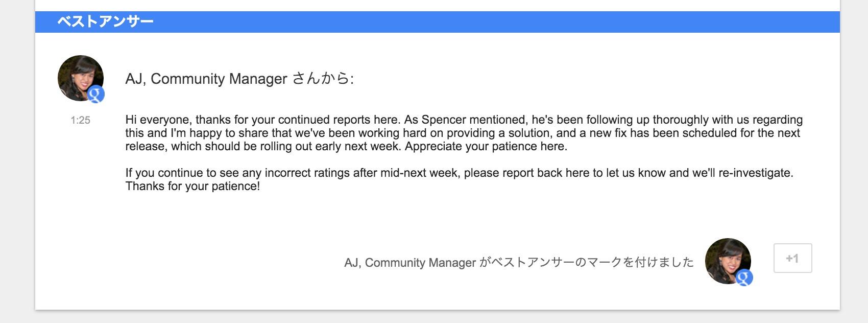Click the profile photo beside the +1 button
The image size is (868, 323).
click(727, 260)
